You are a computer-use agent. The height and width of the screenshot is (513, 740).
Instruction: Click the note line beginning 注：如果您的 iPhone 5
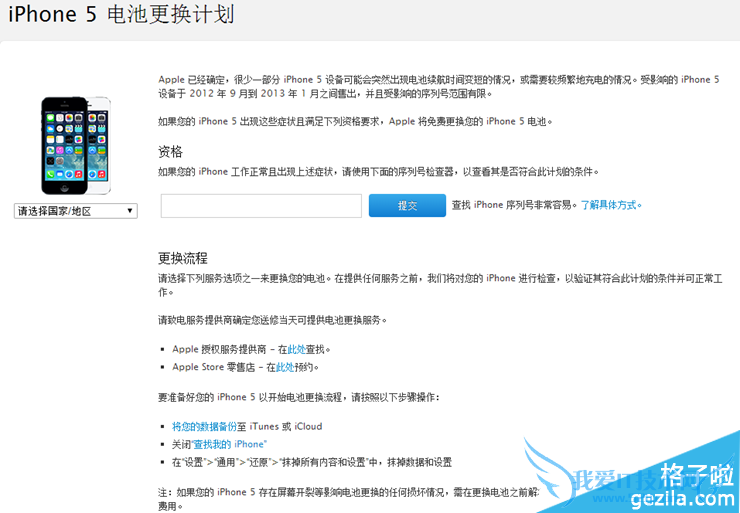(x=348, y=499)
